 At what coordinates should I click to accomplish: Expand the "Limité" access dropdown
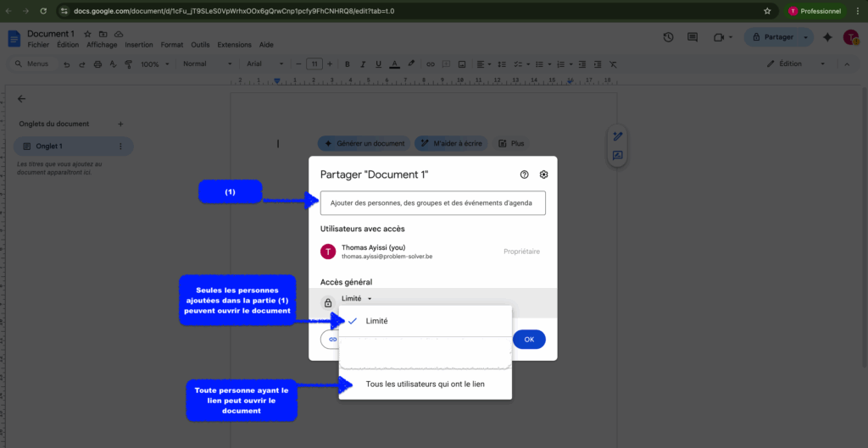(357, 298)
